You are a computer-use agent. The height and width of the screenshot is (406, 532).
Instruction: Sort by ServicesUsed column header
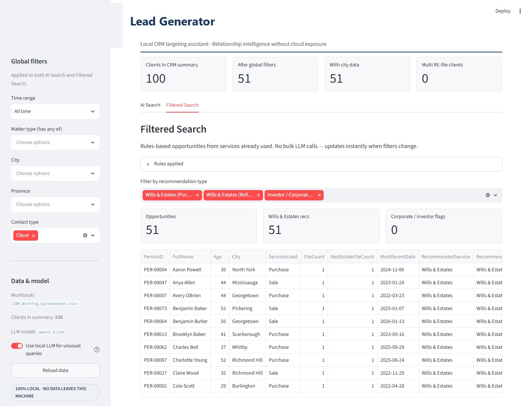pos(283,257)
